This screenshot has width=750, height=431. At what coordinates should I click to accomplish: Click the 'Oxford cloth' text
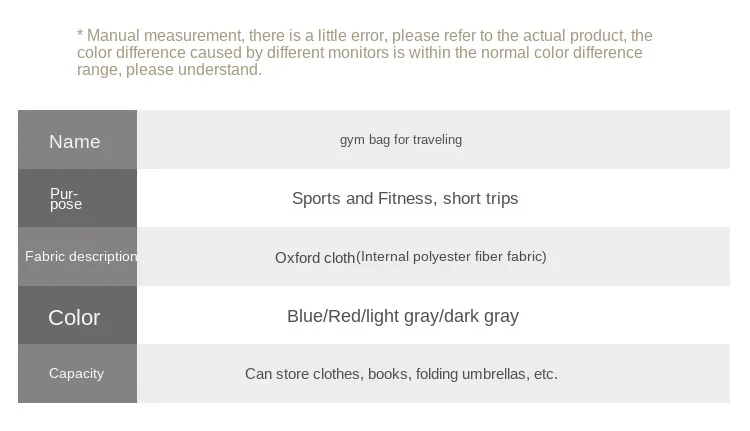coord(315,257)
